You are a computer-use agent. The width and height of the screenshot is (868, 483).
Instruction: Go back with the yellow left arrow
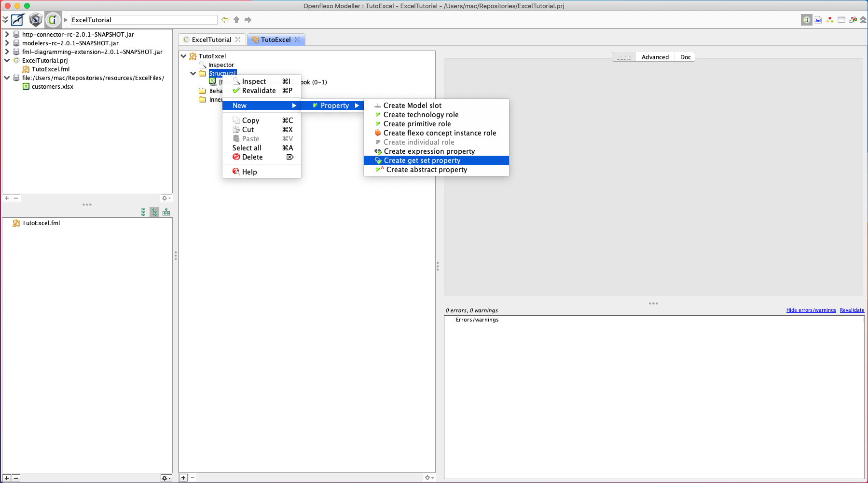coord(225,20)
